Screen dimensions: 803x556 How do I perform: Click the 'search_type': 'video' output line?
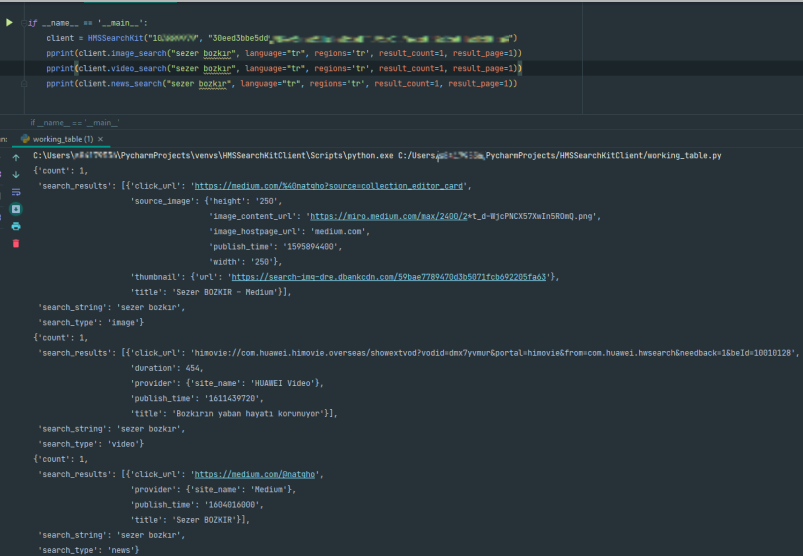pos(91,444)
